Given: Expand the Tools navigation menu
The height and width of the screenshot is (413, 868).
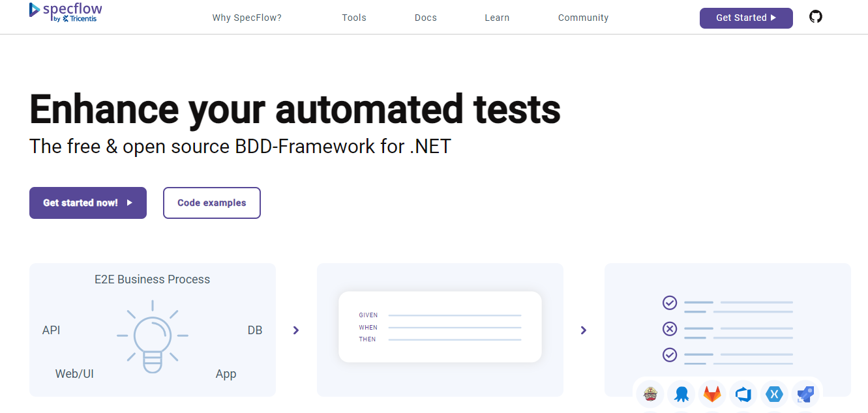Looking at the screenshot, I should [x=354, y=18].
